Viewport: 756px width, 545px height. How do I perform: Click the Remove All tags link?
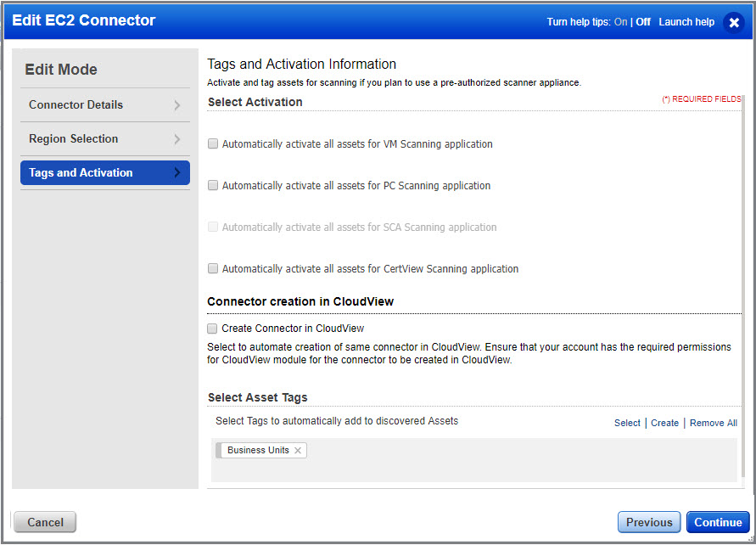pyautogui.click(x=713, y=423)
